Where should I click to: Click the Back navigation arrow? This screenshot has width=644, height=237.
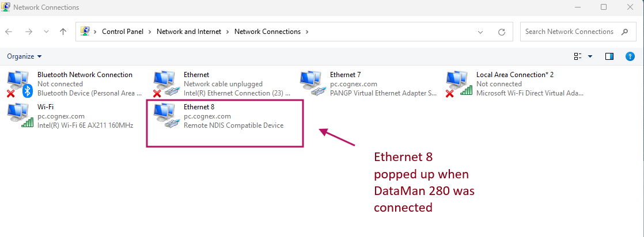(9, 32)
